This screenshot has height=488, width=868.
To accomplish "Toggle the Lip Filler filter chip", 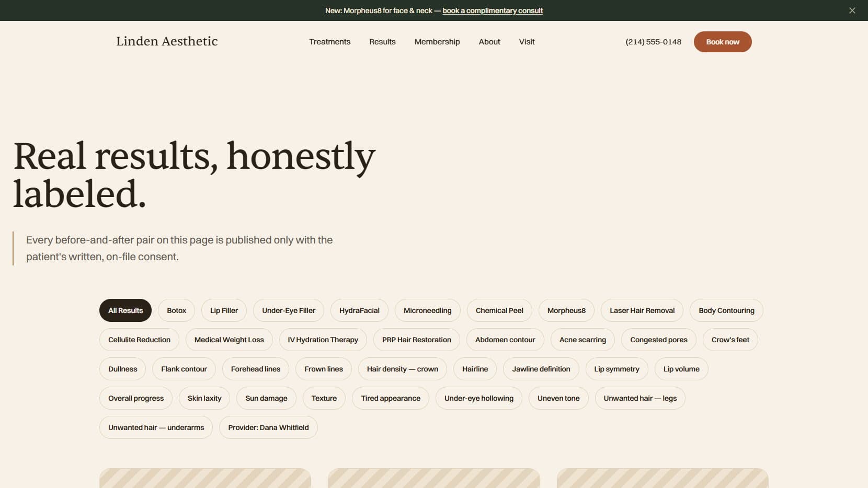I will click(224, 310).
